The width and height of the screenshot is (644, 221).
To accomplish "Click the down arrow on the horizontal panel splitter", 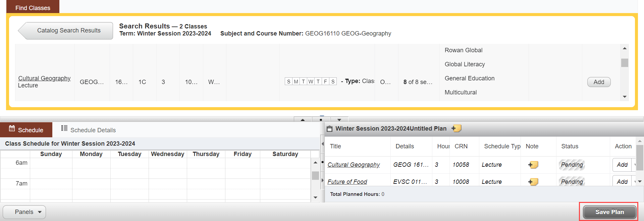I will pos(339,120).
